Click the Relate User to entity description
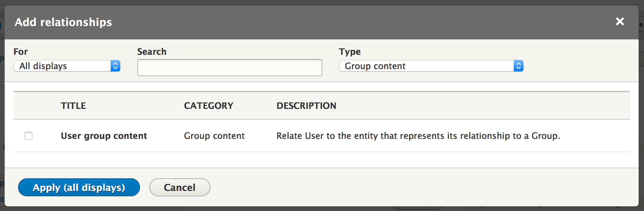Viewport: 644px width, 211px height. tap(418, 136)
